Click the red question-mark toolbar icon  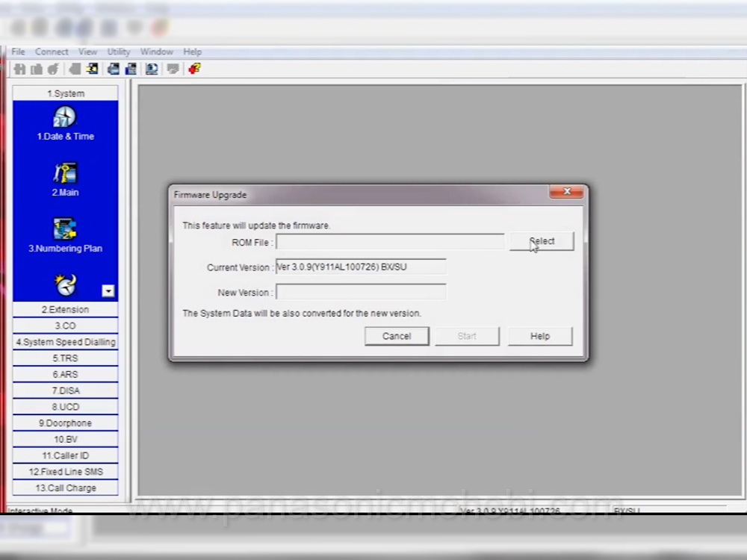tap(194, 69)
